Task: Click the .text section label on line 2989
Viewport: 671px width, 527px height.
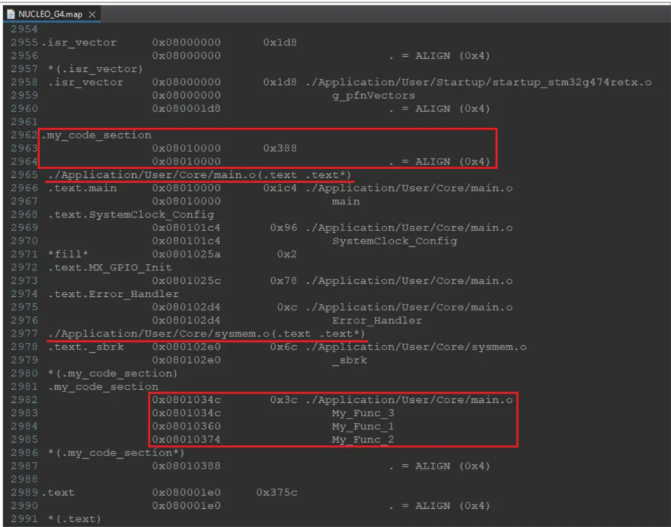Action: (x=58, y=493)
